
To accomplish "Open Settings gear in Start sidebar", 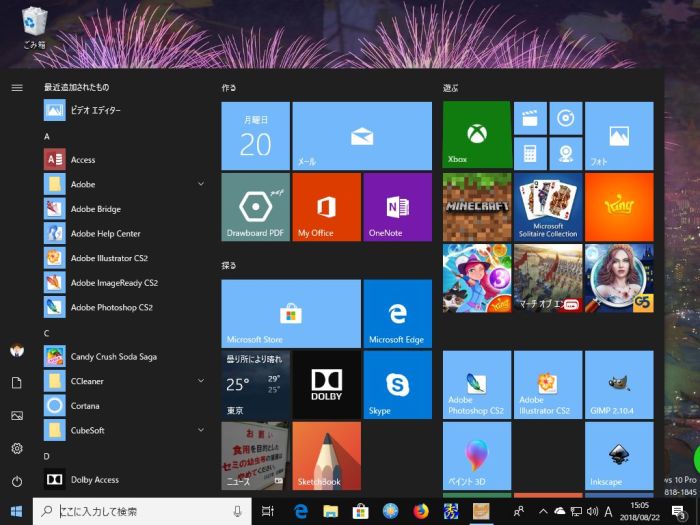I will [x=17, y=448].
